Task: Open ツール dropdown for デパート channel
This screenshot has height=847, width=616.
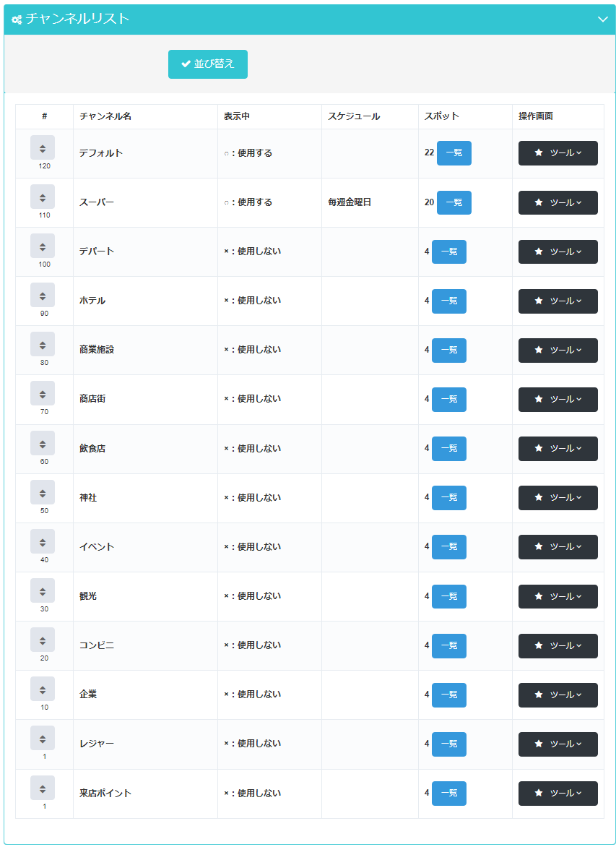Action: point(558,251)
